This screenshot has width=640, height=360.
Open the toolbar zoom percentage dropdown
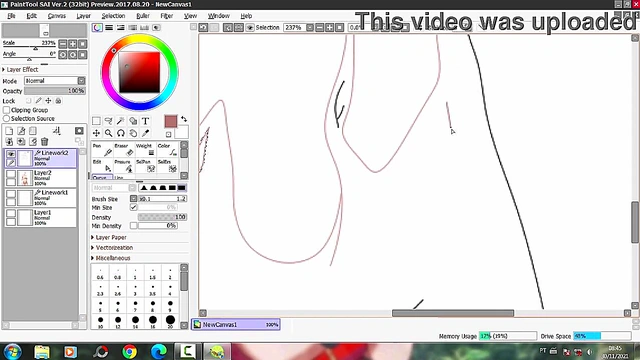click(x=310, y=27)
